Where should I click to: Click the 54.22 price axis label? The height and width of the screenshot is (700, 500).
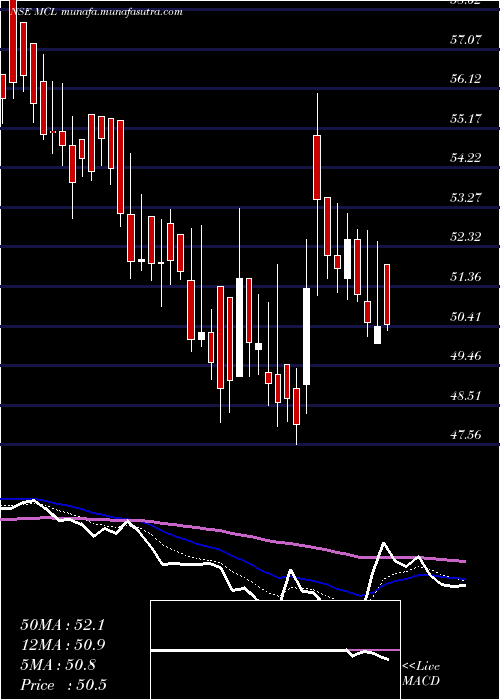[x=465, y=158]
